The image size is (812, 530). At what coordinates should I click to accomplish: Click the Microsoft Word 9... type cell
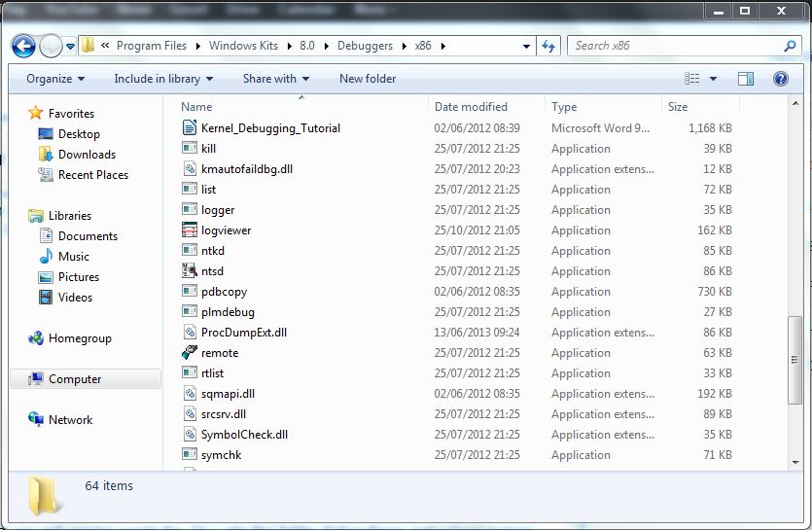(600, 128)
